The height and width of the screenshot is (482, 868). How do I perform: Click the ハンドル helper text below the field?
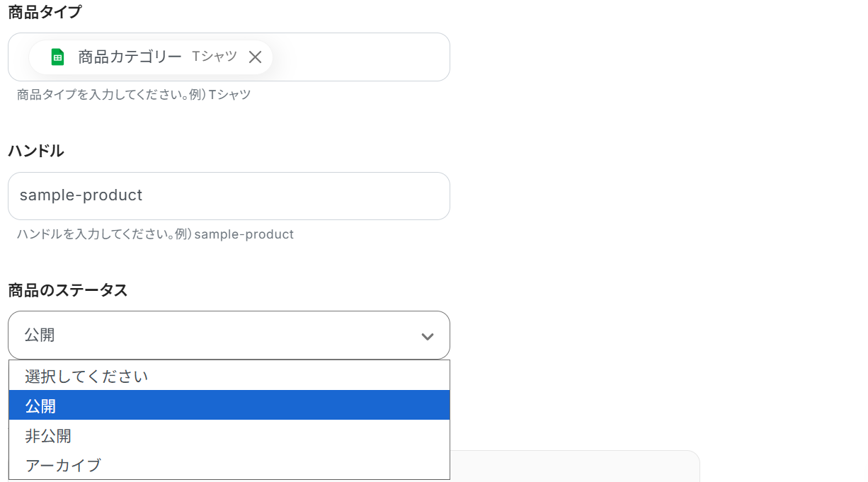155,234
